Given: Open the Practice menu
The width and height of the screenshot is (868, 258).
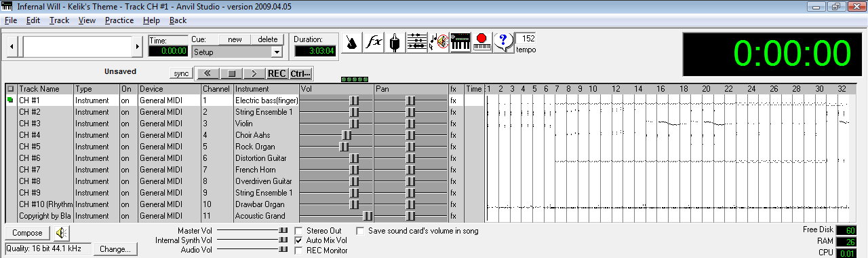Looking at the screenshot, I should point(119,20).
